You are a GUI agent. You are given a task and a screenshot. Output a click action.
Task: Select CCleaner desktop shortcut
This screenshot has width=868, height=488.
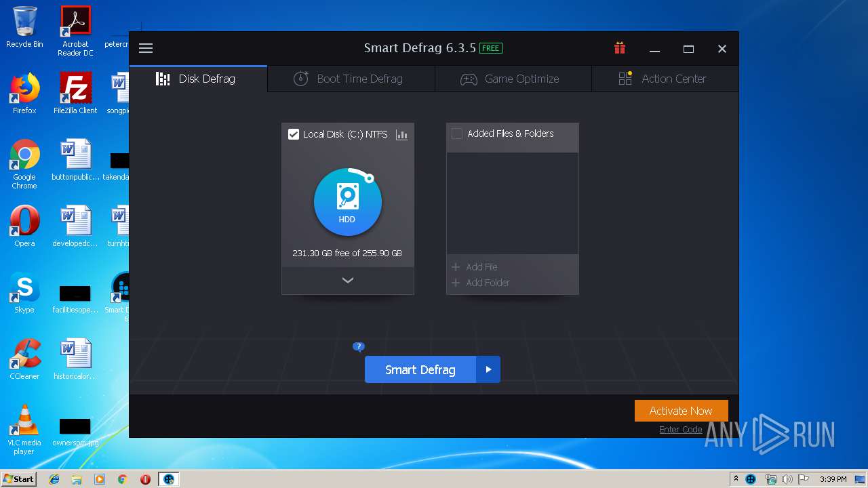tap(24, 359)
